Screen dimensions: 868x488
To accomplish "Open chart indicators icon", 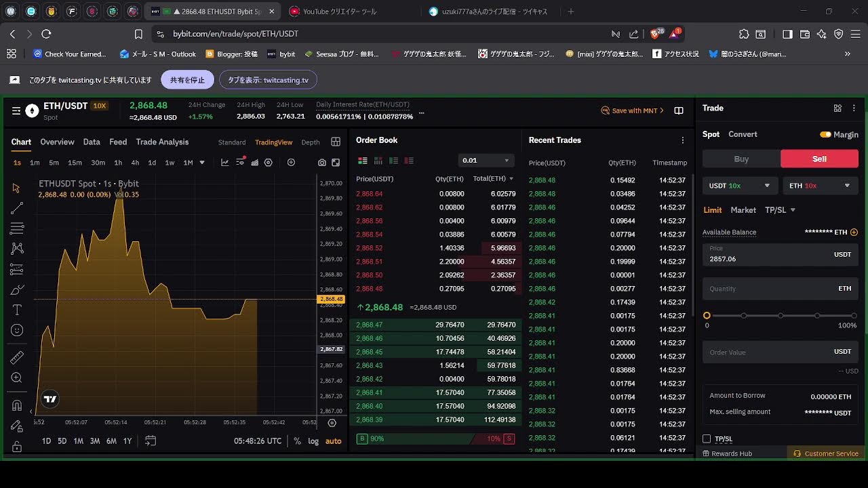I will click(x=240, y=163).
